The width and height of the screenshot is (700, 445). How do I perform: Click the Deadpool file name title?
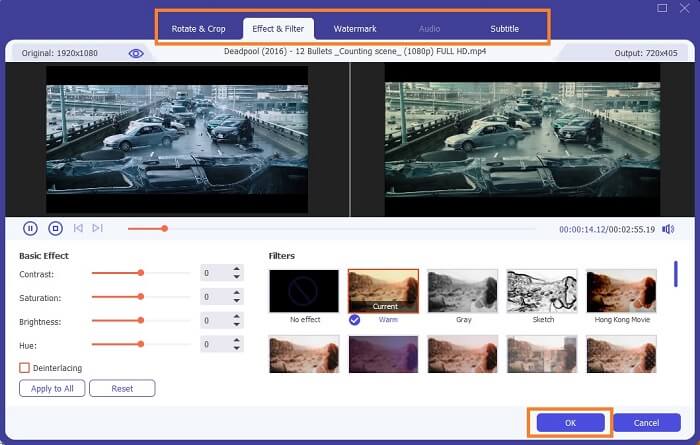pos(355,52)
